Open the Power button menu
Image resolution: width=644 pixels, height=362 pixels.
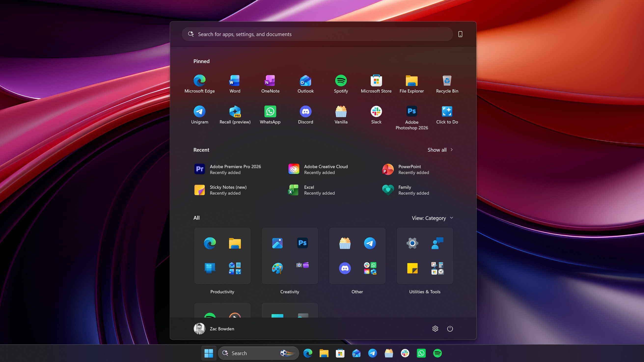pos(450,329)
